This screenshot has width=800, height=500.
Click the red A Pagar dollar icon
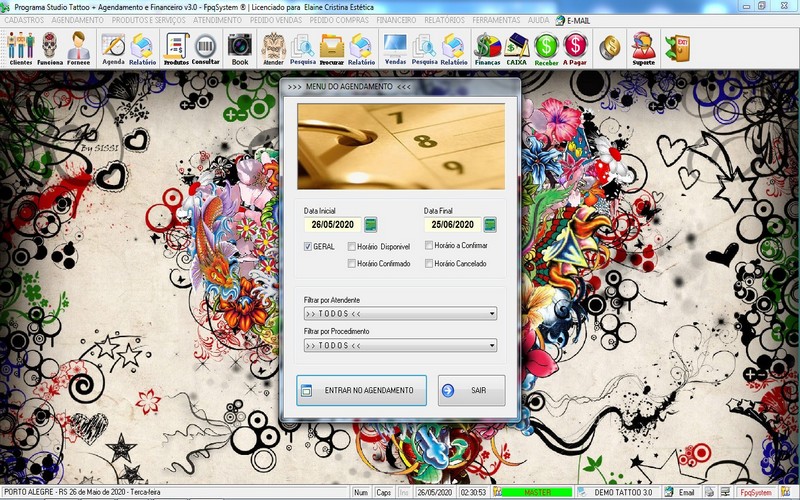point(575,48)
